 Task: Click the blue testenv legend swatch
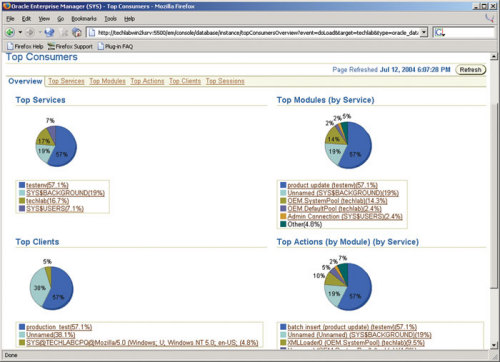click(22, 185)
